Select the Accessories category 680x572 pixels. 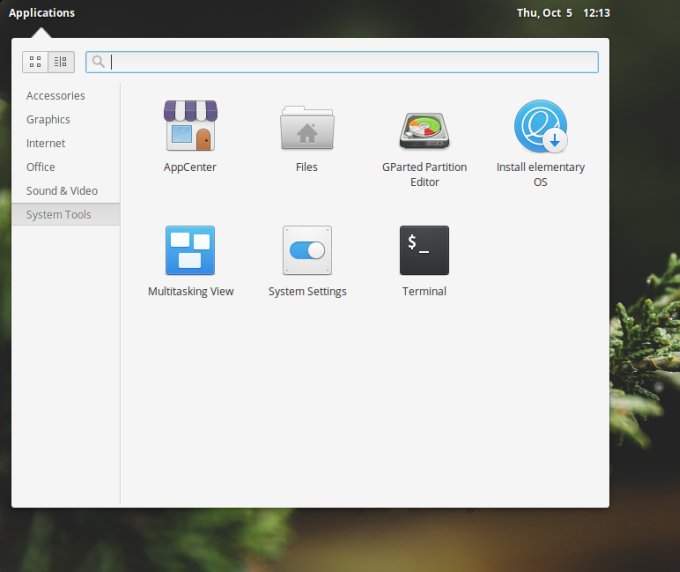click(x=65, y=95)
